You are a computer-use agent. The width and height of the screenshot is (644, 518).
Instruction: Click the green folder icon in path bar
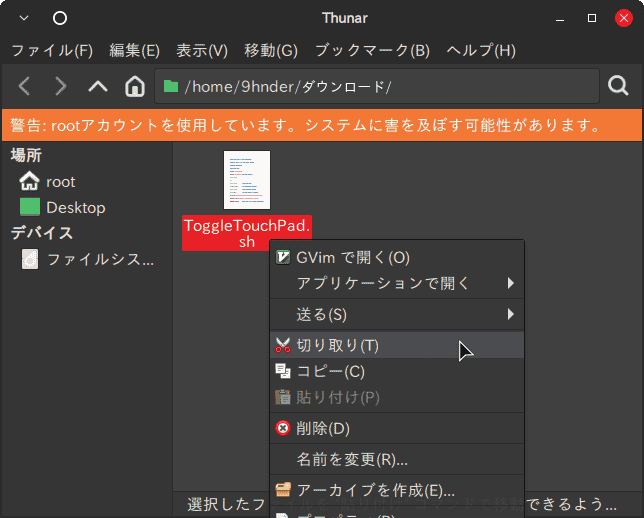pos(171,86)
